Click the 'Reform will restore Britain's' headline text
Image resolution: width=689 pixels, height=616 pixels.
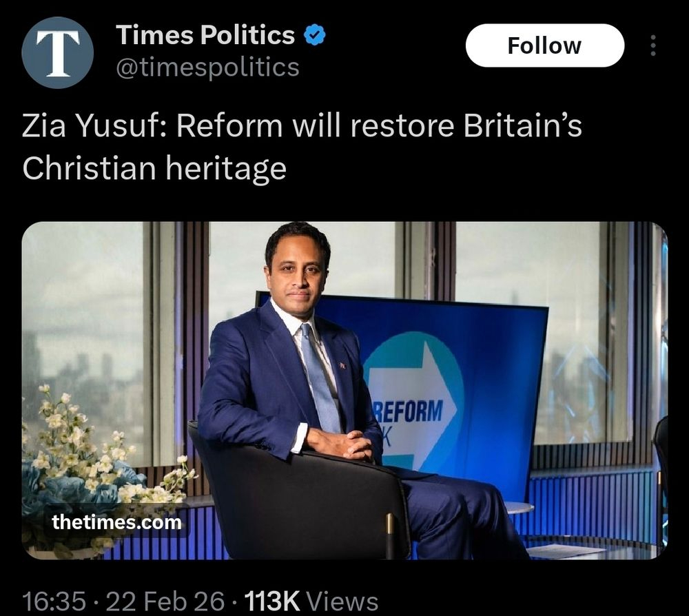point(379,126)
